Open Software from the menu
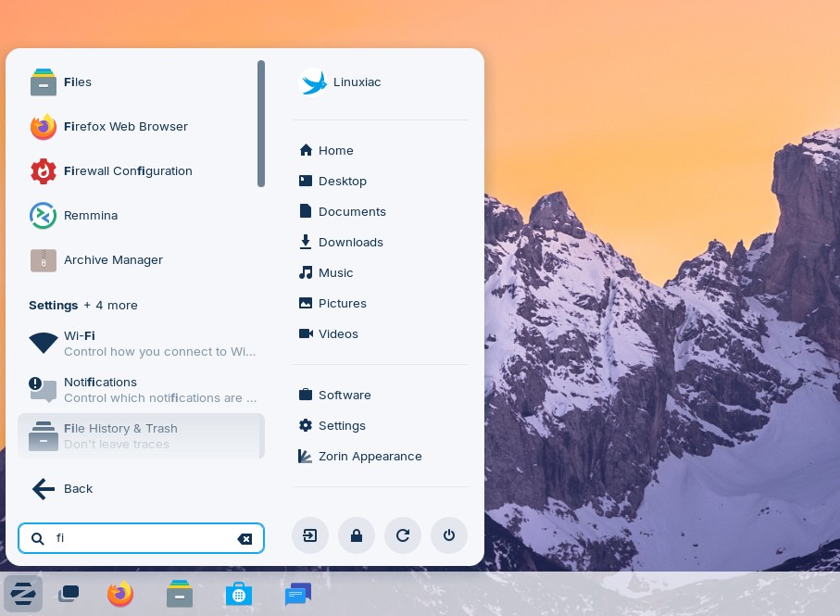 click(x=381, y=395)
